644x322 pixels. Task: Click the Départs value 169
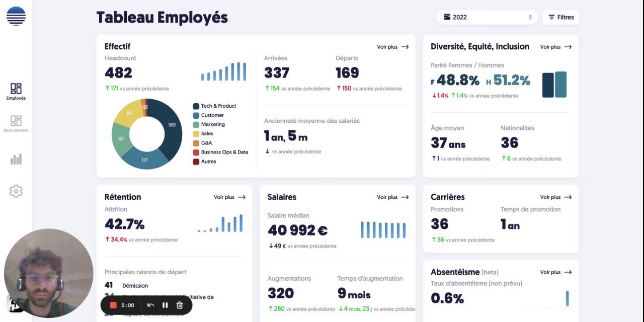[347, 73]
